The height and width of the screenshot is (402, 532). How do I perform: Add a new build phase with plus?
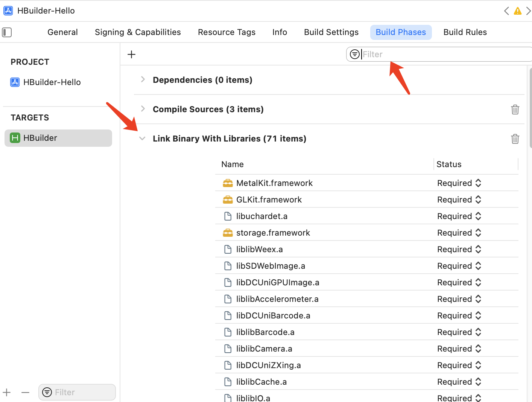tap(131, 55)
